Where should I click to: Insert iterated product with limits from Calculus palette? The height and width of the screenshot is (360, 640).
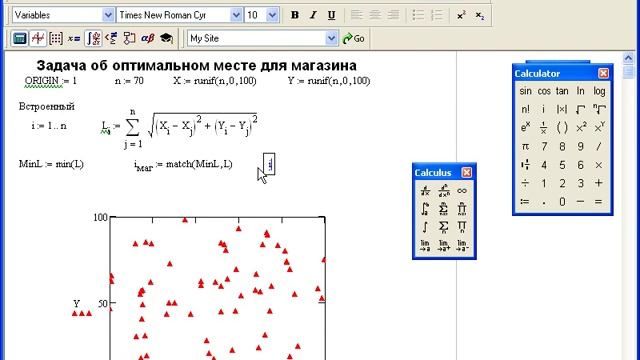coord(462,209)
